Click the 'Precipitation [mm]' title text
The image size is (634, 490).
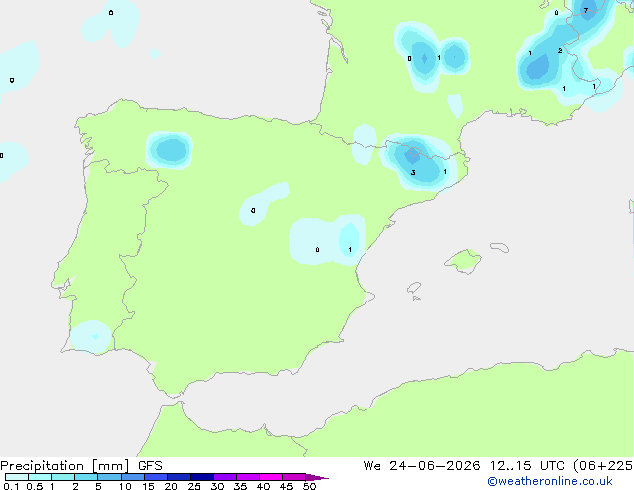point(64,466)
